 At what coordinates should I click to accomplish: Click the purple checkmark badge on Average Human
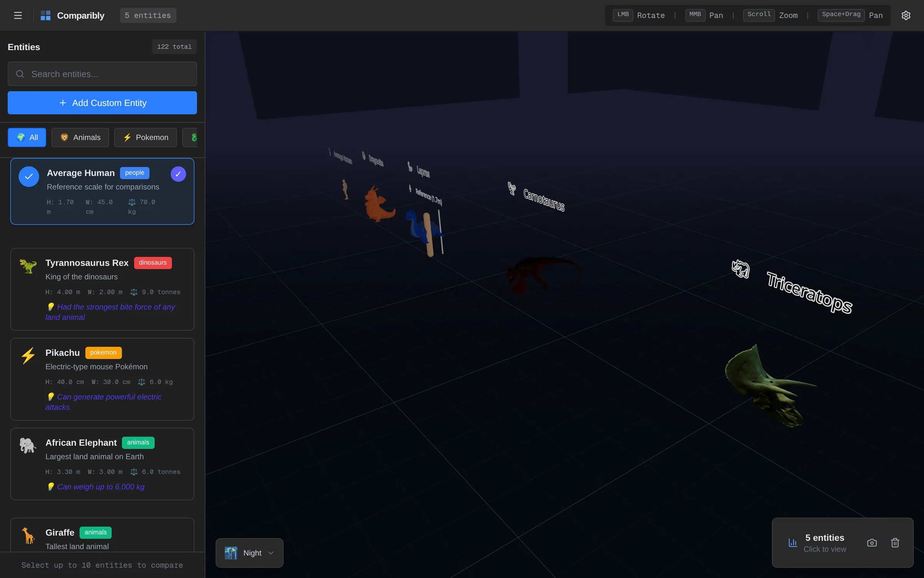(178, 174)
